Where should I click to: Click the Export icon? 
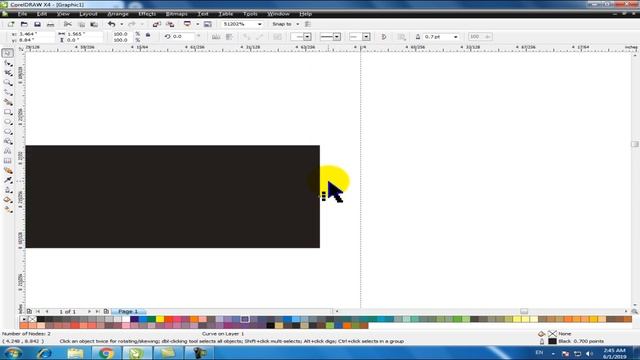click(170, 24)
